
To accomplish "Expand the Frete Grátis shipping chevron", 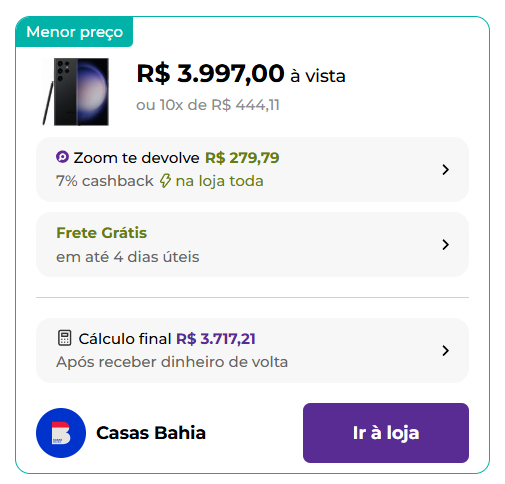I will pos(445,245).
